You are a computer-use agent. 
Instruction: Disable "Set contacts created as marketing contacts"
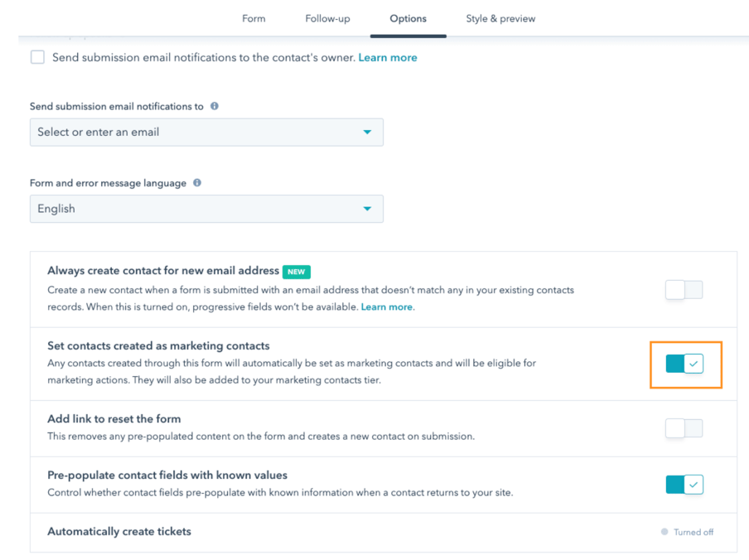(x=684, y=363)
